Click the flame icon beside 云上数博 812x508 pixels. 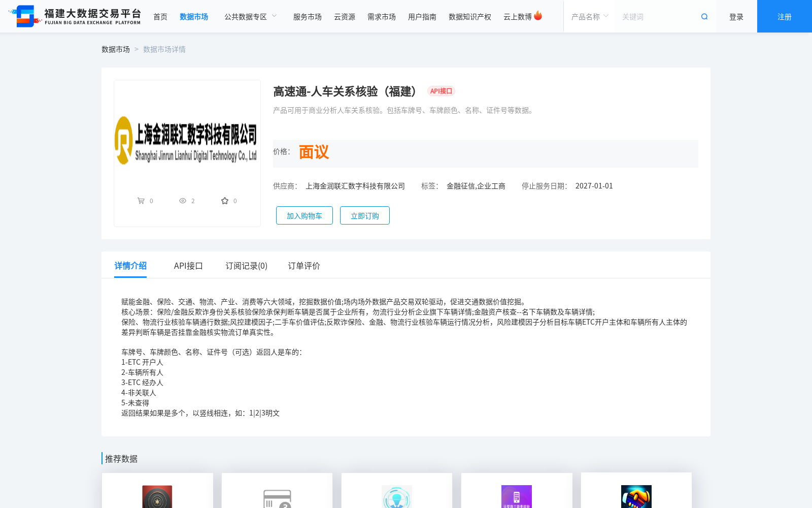click(x=538, y=16)
